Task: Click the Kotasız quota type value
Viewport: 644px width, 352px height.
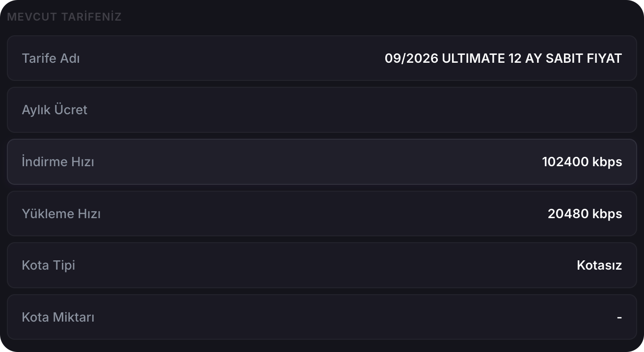Action: [599, 265]
